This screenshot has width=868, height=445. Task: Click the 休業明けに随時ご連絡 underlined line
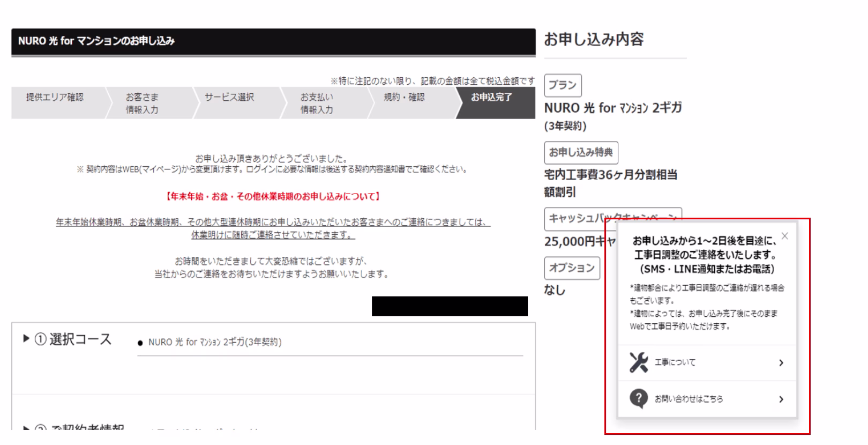click(x=273, y=235)
